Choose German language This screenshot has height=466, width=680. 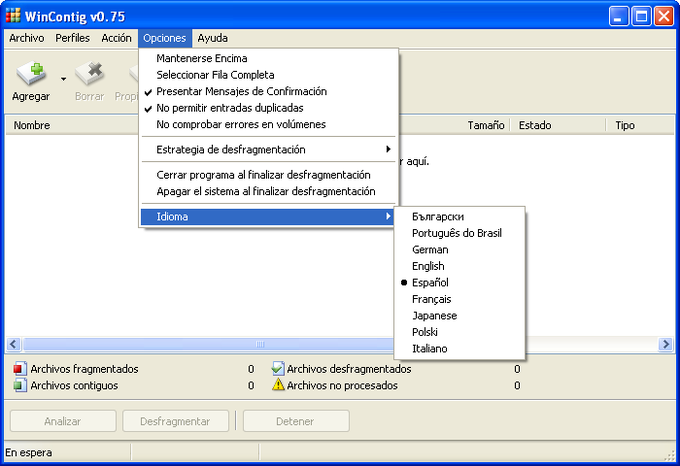click(460, 249)
